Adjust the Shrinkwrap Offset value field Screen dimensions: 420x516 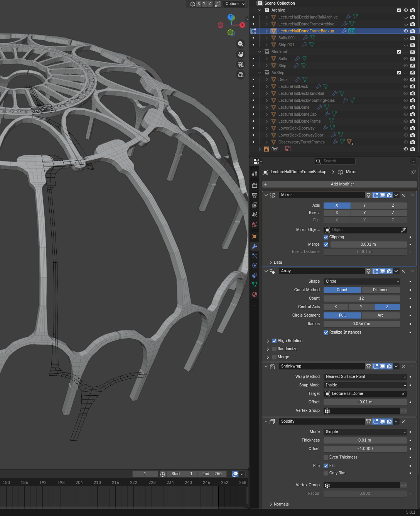coord(365,402)
